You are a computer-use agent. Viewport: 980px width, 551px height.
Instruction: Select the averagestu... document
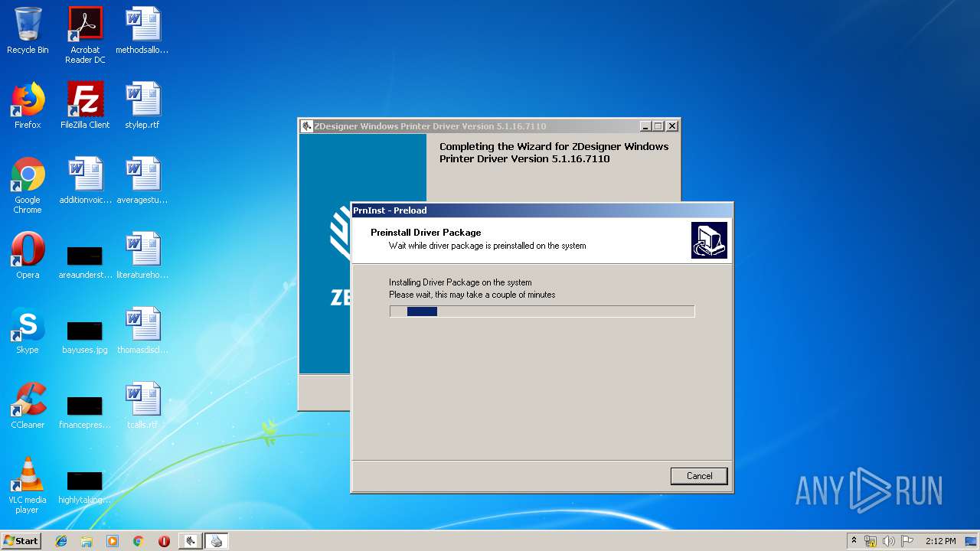click(142, 181)
